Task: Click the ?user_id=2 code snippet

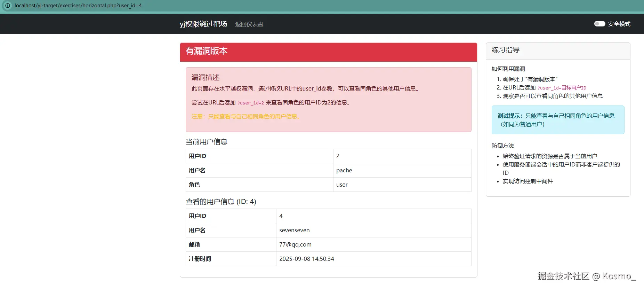Action: pyautogui.click(x=251, y=103)
